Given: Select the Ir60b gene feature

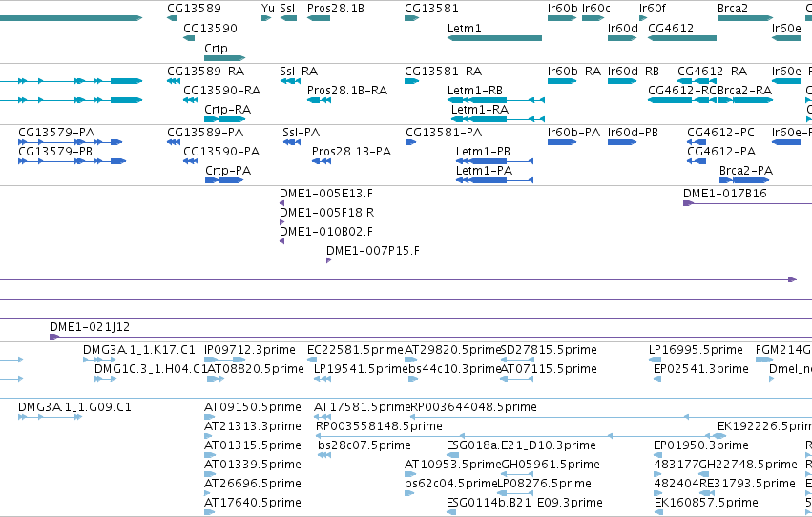Looking at the screenshot, I should click(562, 18).
